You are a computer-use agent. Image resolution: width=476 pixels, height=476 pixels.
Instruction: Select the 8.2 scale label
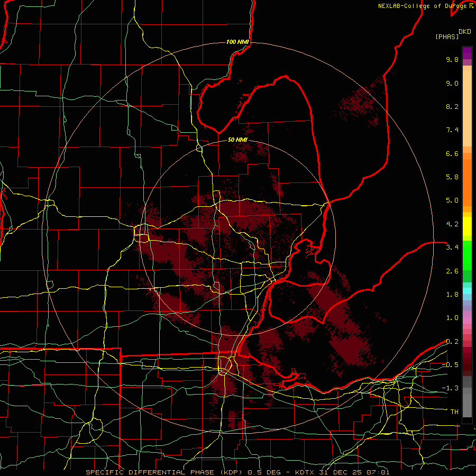[452, 106]
